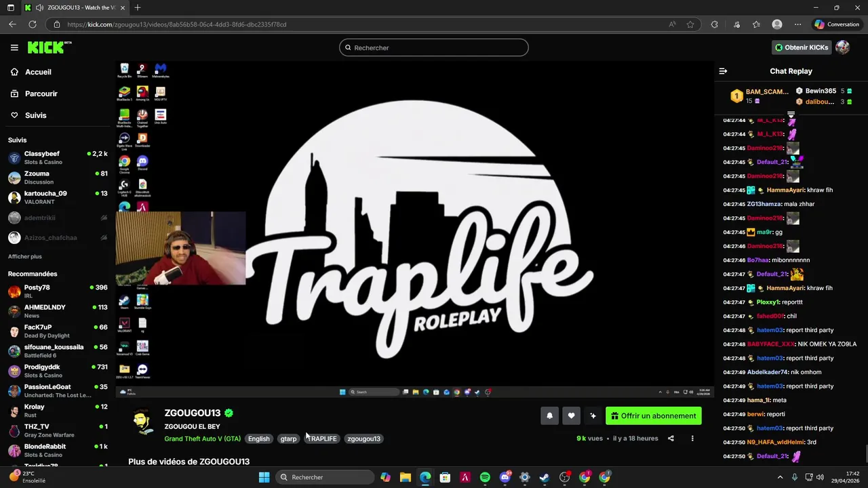The height and width of the screenshot is (488, 868).
Task: Click the share icon beside views count
Action: 671,439
